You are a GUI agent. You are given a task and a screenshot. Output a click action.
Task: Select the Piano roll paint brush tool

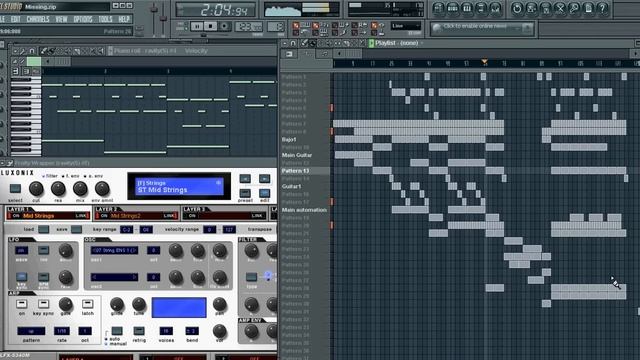pos(51,51)
